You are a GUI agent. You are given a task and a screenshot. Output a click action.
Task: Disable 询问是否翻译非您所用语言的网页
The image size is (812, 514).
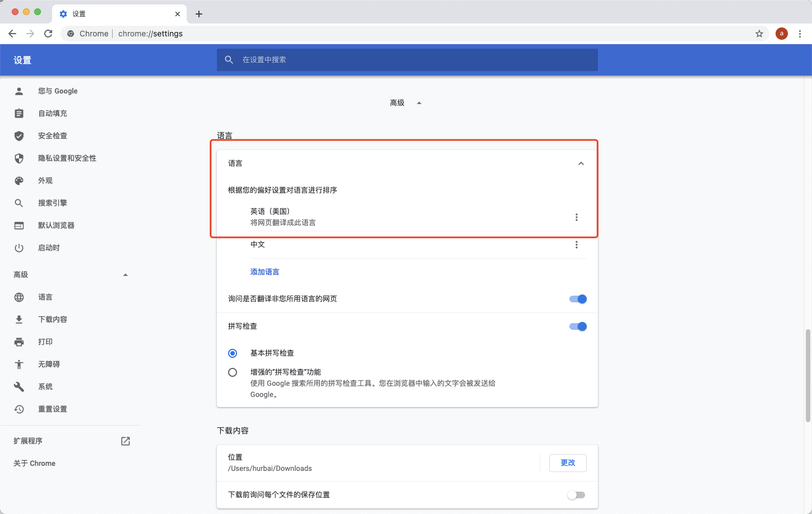pyautogui.click(x=578, y=298)
